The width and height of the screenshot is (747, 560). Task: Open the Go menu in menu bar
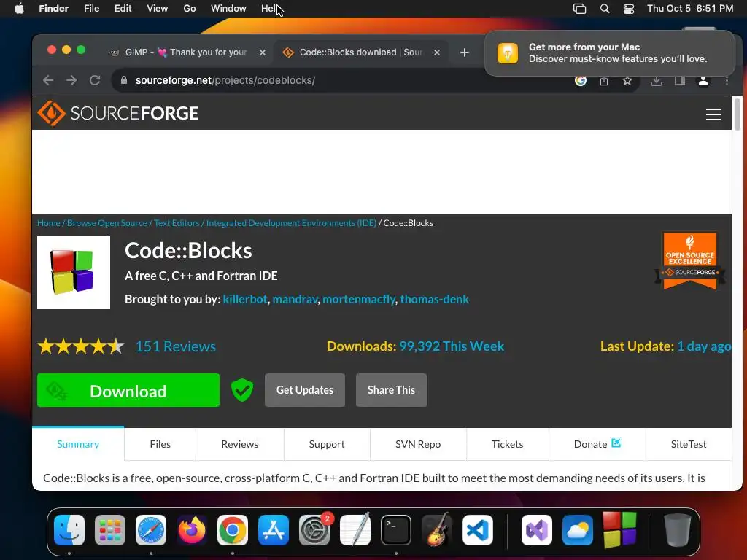[x=190, y=9]
